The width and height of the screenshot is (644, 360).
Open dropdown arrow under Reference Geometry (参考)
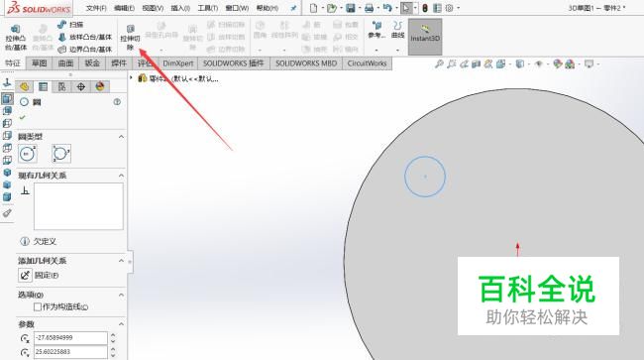pyautogui.click(x=376, y=51)
